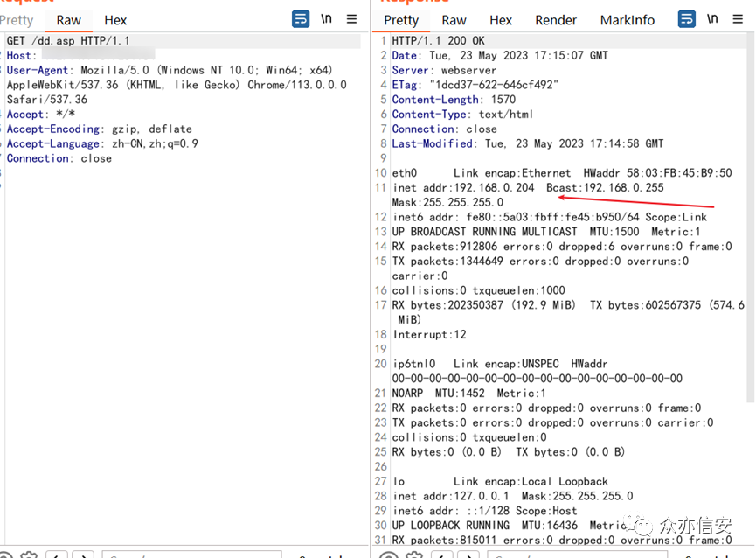Viewport: 756px width, 558px height.
Task: Toggle word wrap icon in Response panel
Action: point(687,19)
